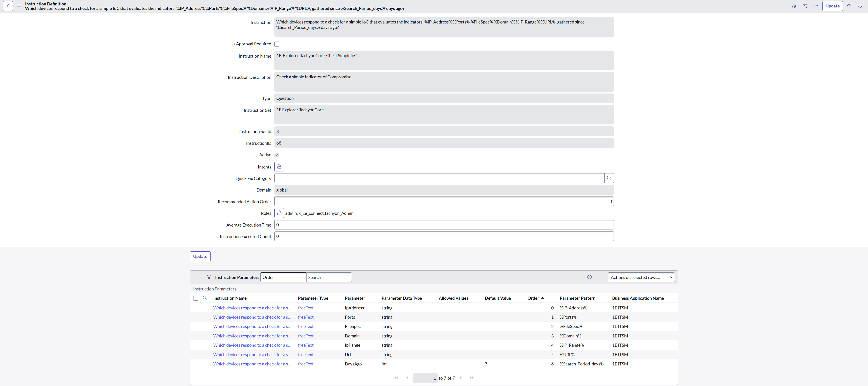
Task: Click Quick Fix Category lookup magnifier
Action: tap(609, 178)
